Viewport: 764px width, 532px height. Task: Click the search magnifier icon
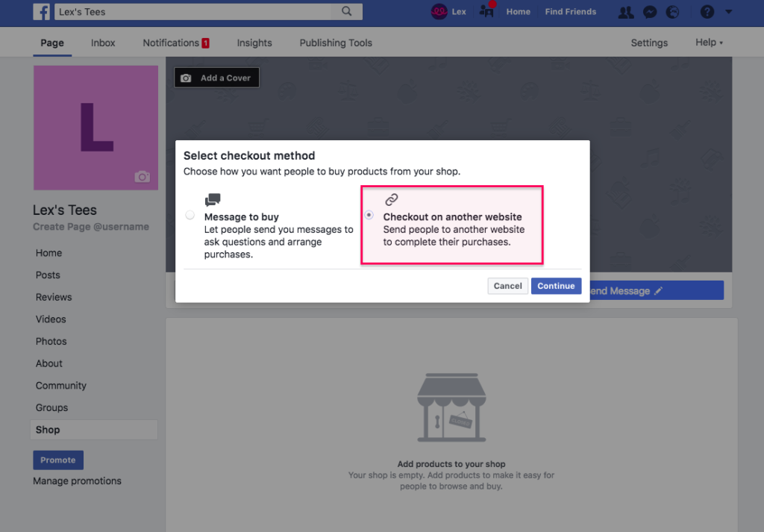346,11
